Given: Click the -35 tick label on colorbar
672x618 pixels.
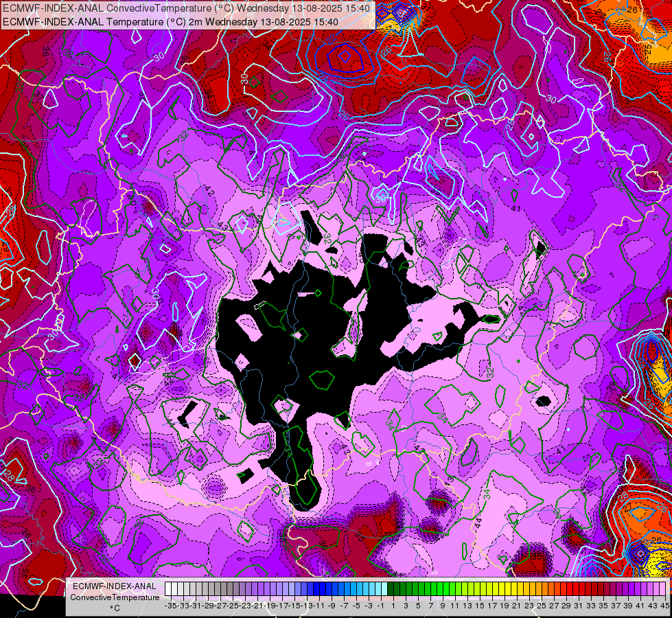Looking at the screenshot, I should [170, 606].
